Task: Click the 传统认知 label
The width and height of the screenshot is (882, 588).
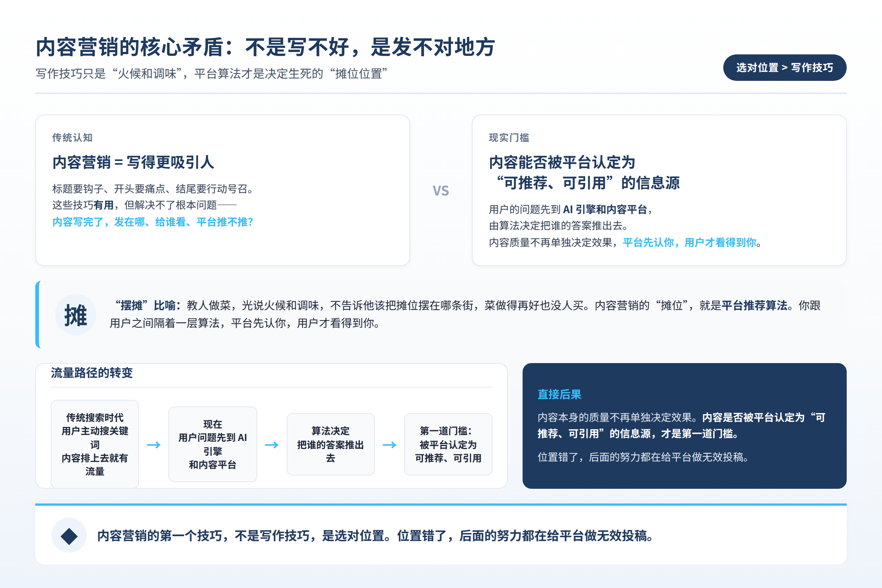Action: [x=72, y=137]
